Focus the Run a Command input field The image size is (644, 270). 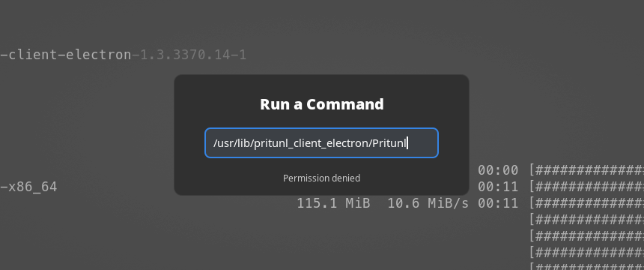pyautogui.click(x=321, y=142)
